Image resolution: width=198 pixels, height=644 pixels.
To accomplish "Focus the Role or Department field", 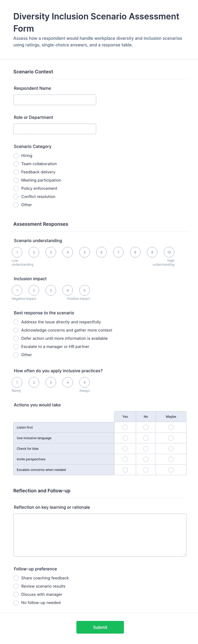I will (x=55, y=129).
